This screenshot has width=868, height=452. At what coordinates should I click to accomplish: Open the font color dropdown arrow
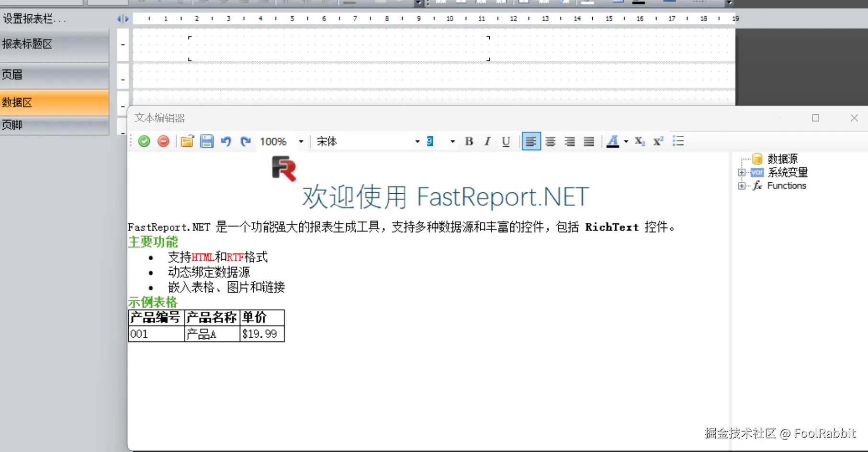626,142
